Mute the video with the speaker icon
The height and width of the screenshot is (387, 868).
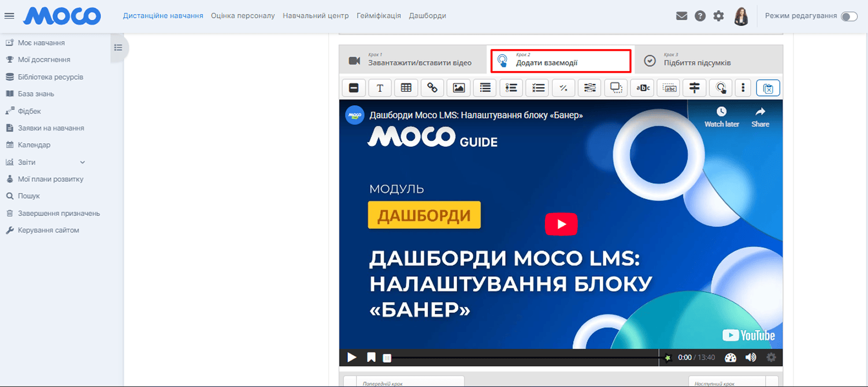(751, 358)
